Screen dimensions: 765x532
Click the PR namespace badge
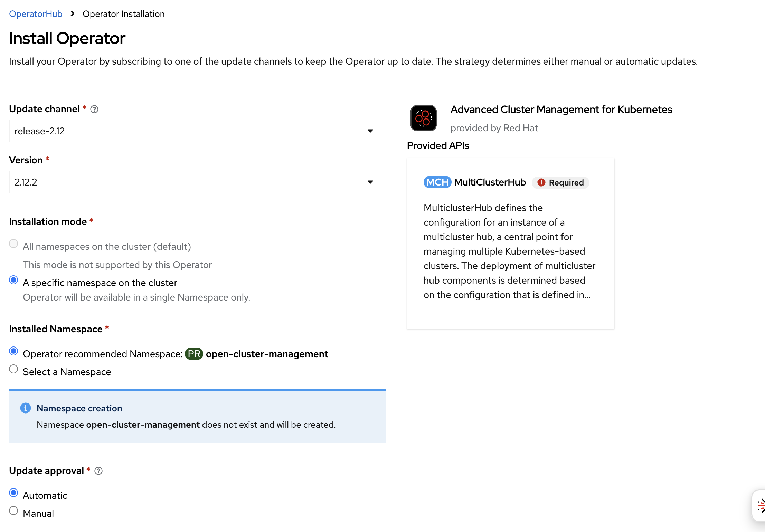[x=194, y=354]
